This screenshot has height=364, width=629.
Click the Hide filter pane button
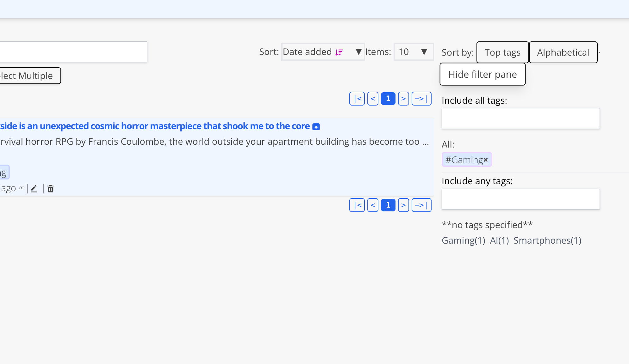tap(483, 74)
